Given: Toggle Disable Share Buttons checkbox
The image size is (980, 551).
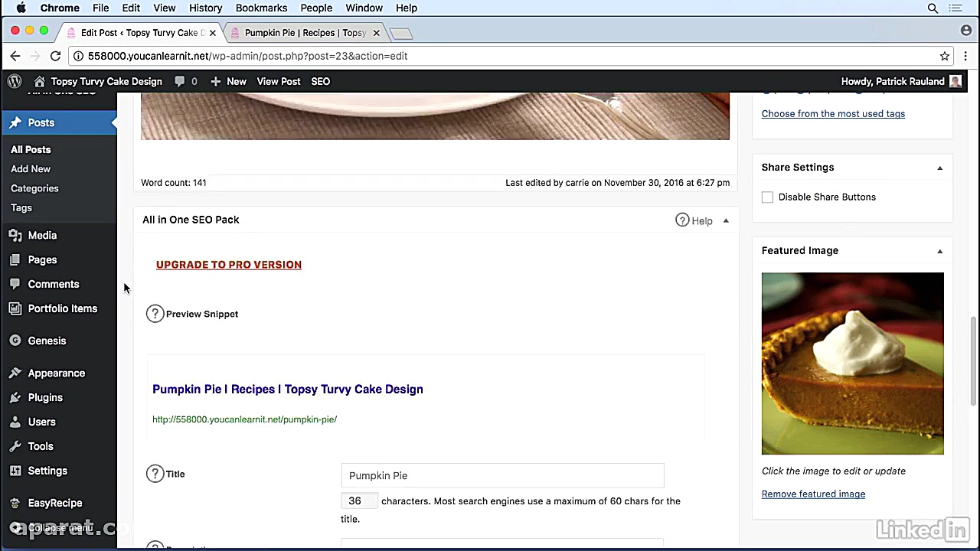Looking at the screenshot, I should (767, 197).
